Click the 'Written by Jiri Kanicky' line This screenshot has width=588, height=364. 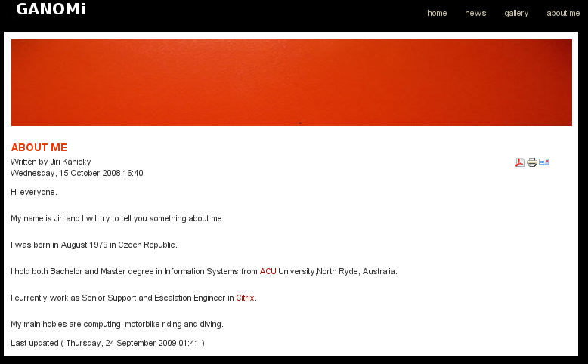point(51,162)
